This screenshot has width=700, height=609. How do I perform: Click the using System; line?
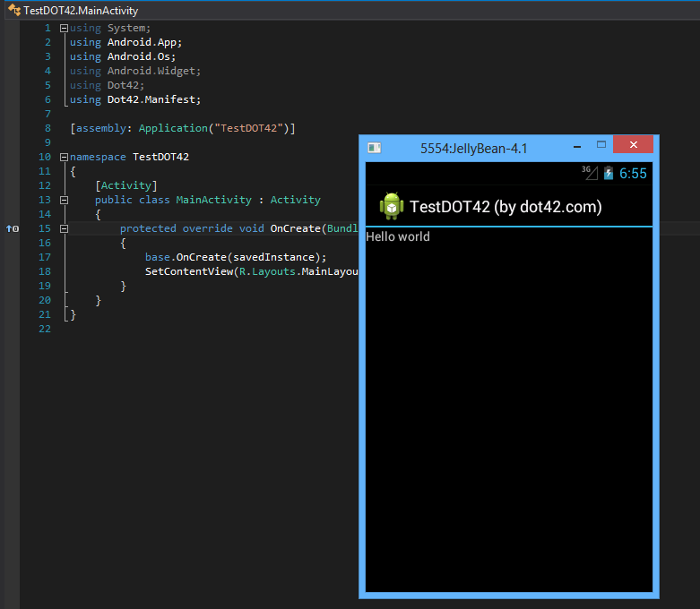click(x=110, y=28)
